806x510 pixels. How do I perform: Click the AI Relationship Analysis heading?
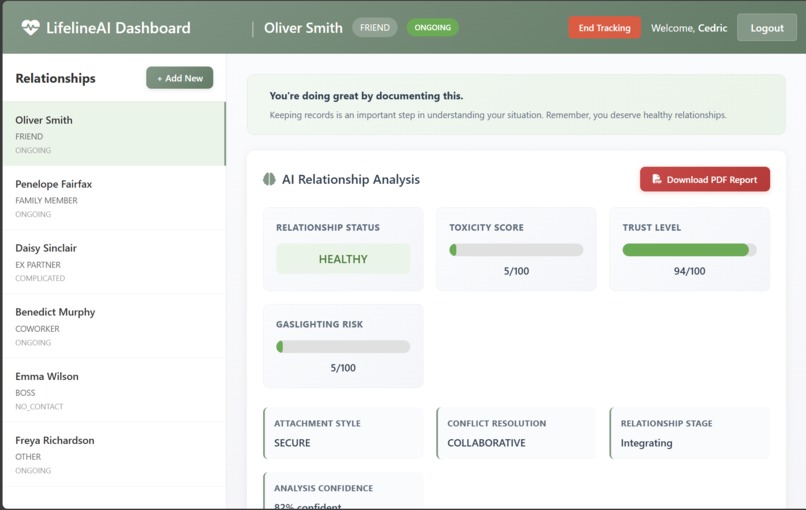[x=351, y=179]
